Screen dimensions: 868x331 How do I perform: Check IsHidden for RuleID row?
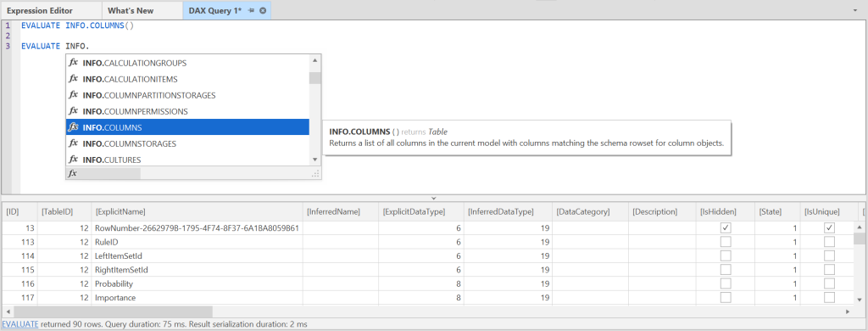pyautogui.click(x=725, y=242)
